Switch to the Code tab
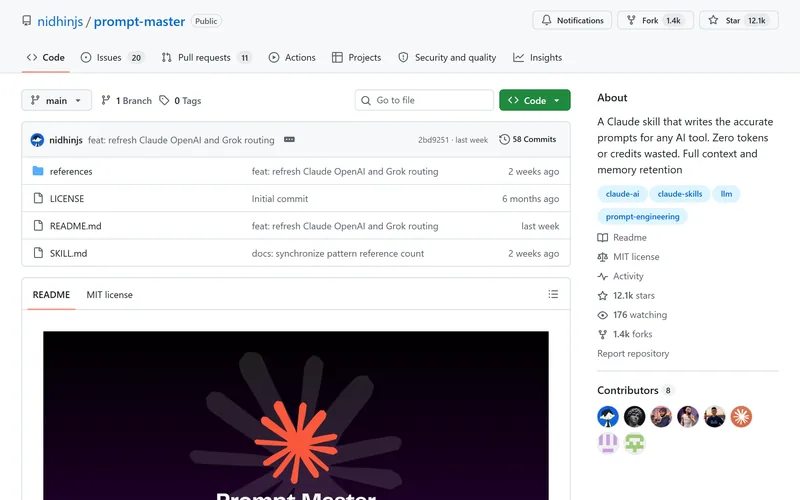The height and width of the screenshot is (500, 800). click(46, 58)
